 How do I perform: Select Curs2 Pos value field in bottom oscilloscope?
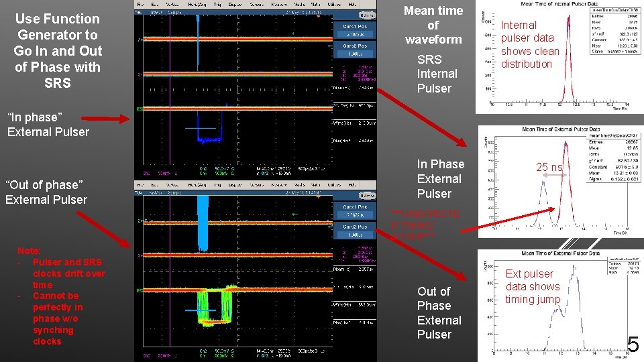(355, 235)
